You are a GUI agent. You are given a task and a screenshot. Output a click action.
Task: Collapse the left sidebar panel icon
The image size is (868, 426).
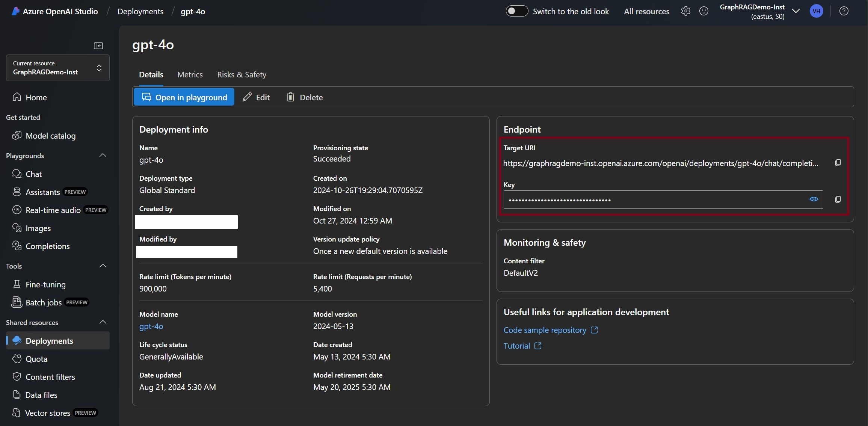[98, 46]
